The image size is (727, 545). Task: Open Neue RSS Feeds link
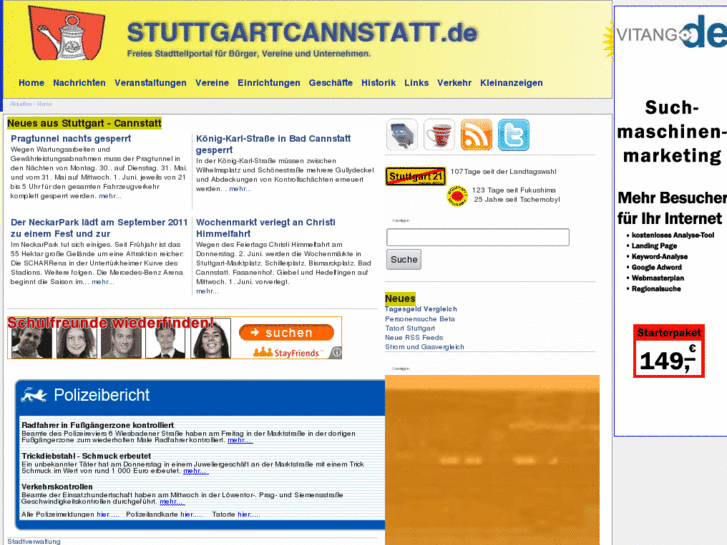pos(414,337)
